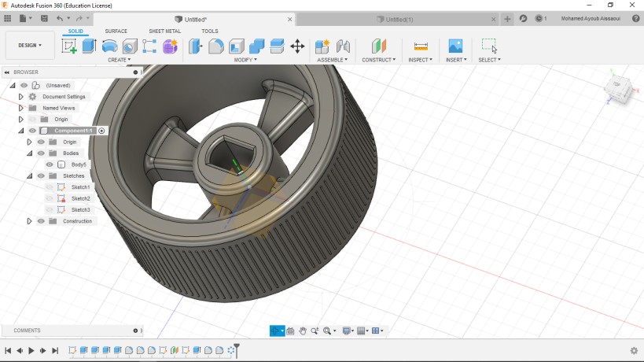Image resolution: width=644 pixels, height=362 pixels.
Task: Open the Help question mark
Action: (636, 18)
